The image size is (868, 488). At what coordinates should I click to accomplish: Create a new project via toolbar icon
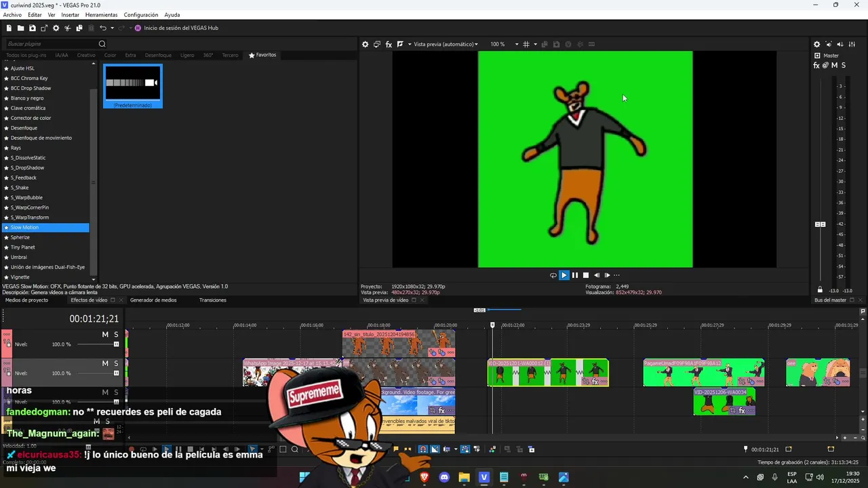pyautogui.click(x=9, y=28)
